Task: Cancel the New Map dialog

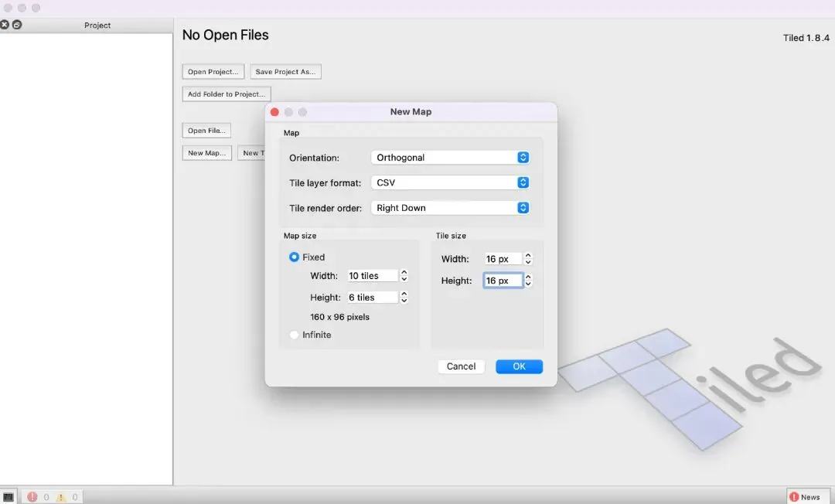Action: point(461,366)
